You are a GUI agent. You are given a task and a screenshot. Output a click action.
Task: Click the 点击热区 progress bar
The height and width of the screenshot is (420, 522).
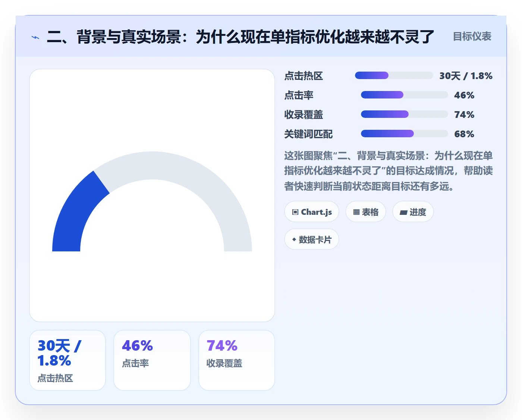[394, 76]
